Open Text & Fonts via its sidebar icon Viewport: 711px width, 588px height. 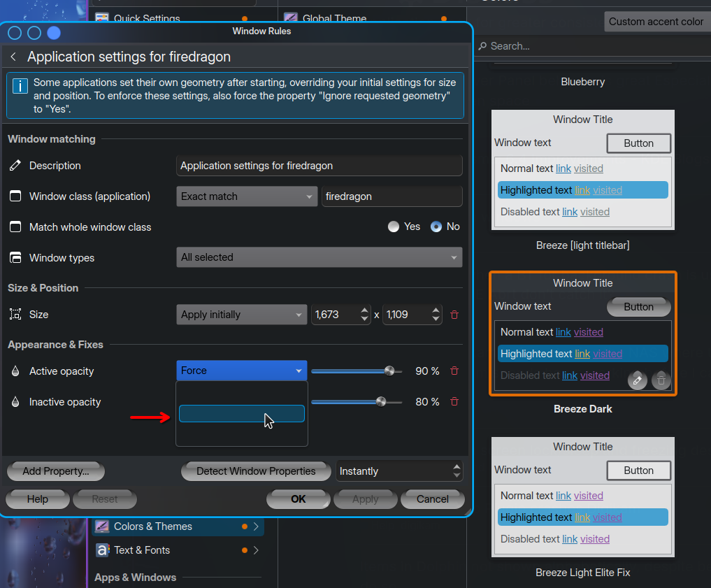click(102, 550)
